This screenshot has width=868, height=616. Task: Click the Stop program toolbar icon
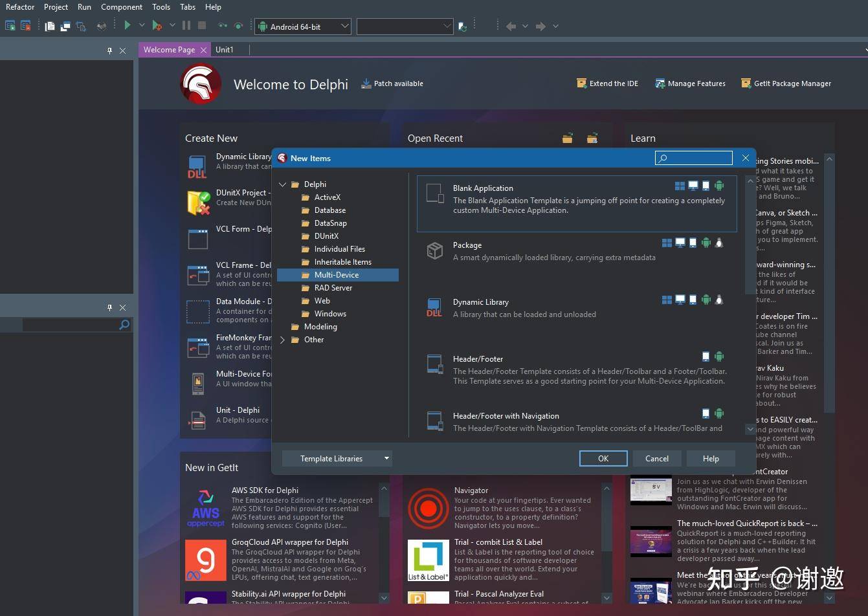point(202,25)
